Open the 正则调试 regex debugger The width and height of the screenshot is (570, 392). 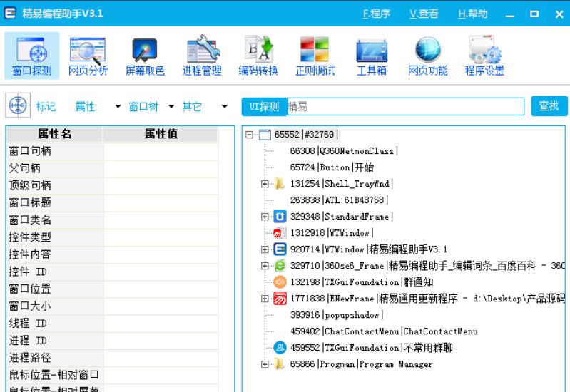(315, 56)
